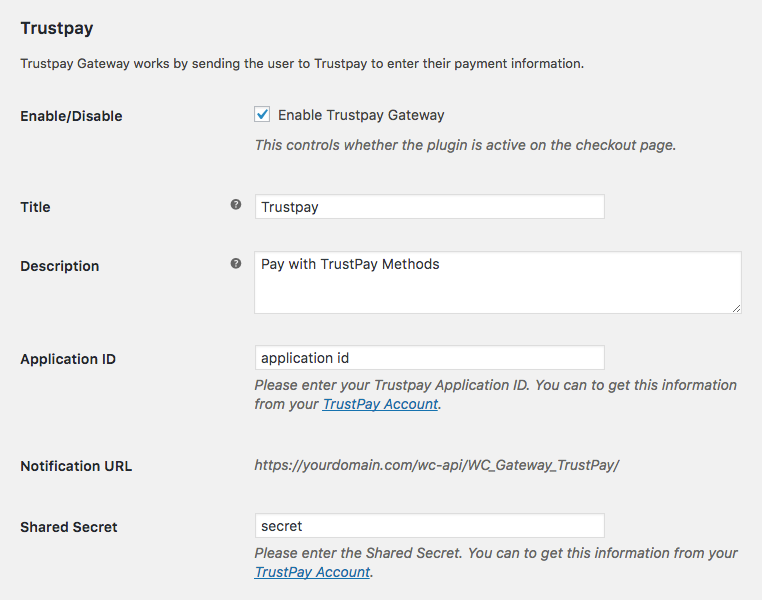Click the Notification URL text value
762x600 pixels.
pyautogui.click(x=436, y=465)
